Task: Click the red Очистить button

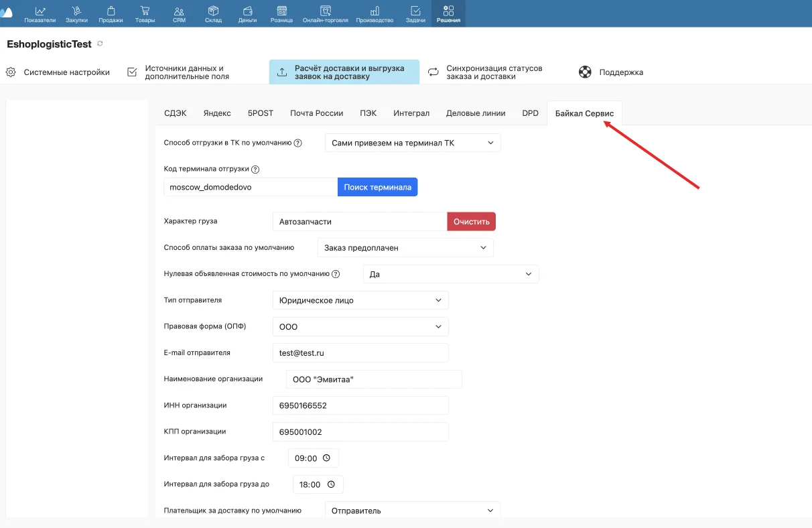Action: [x=472, y=222]
